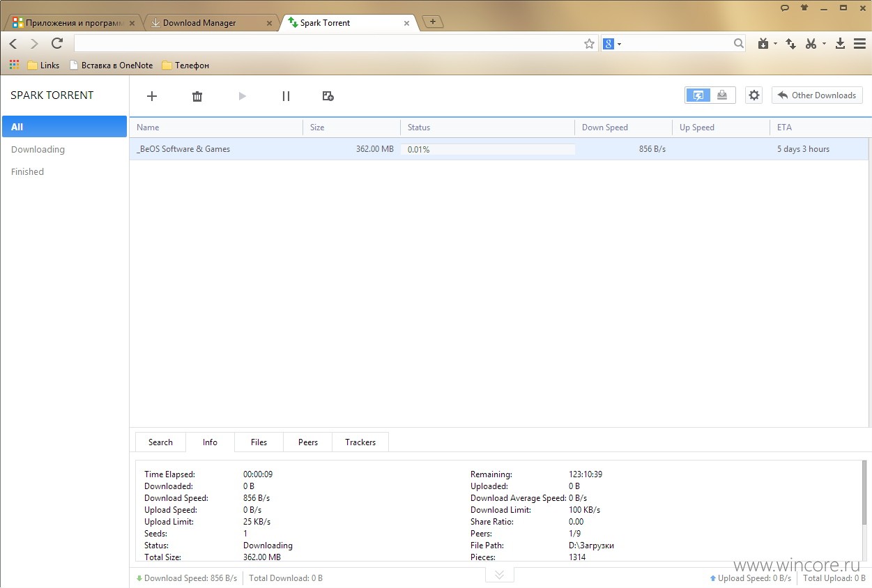Viewport: 872px width, 588px height.
Task: Click the scissors screenshot tool icon
Action: tap(811, 44)
